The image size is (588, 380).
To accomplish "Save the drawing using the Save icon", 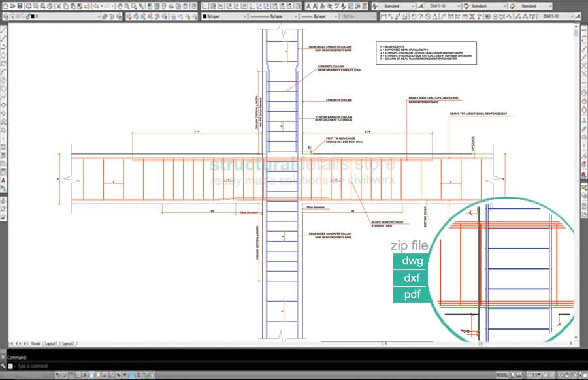I will [21, 6].
